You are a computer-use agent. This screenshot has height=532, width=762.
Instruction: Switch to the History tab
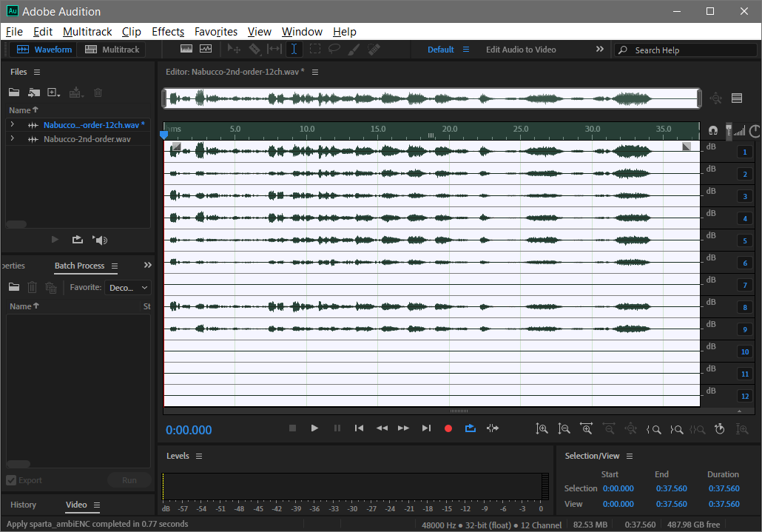click(24, 505)
